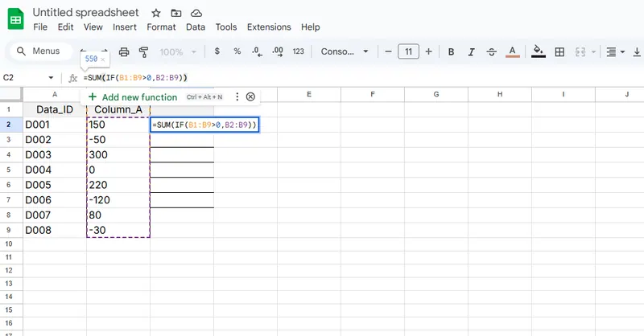Toggle bold formatting
Viewport: 644px width, 336px height.
pyautogui.click(x=451, y=51)
